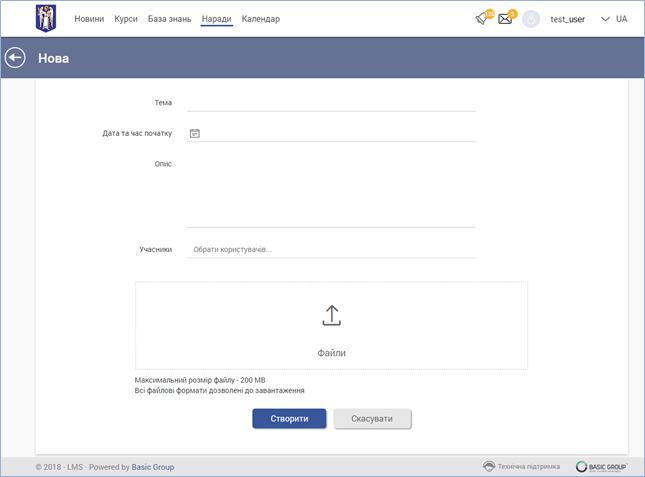Open the announcements megaphone icon
This screenshot has width=645, height=477.
pyautogui.click(x=483, y=19)
